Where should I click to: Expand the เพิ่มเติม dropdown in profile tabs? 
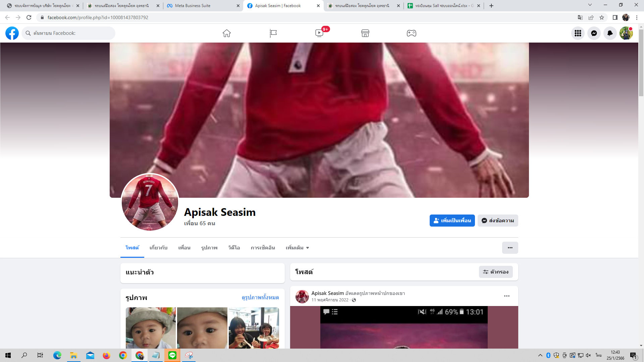click(x=297, y=248)
